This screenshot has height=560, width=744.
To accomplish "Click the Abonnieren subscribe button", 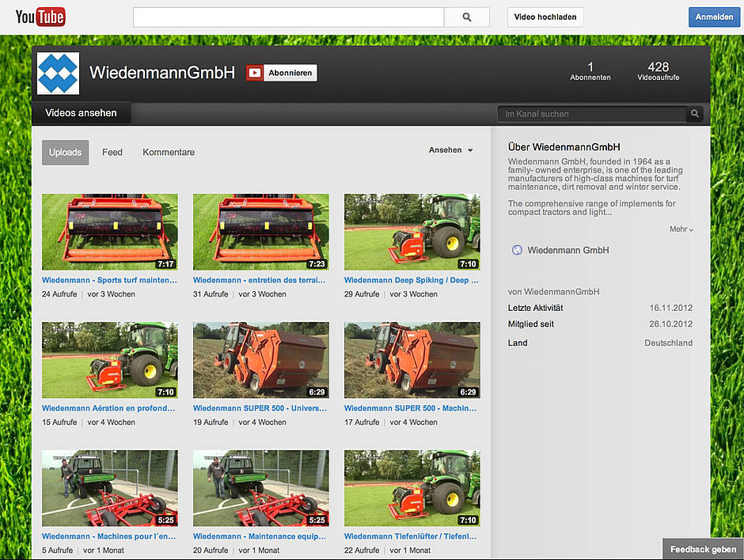I will [x=290, y=73].
